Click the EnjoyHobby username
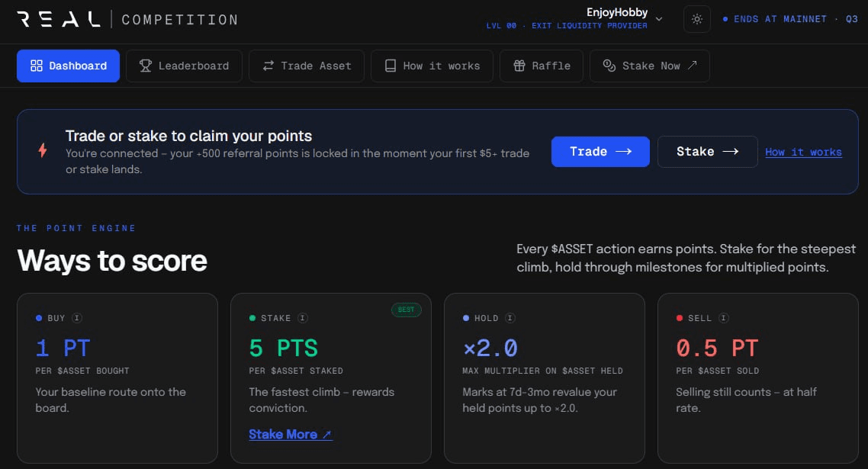This screenshot has width=868, height=469. click(617, 12)
